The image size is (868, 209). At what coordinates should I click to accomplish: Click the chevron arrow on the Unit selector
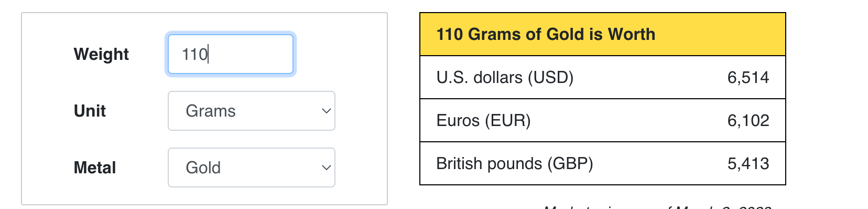click(x=326, y=111)
